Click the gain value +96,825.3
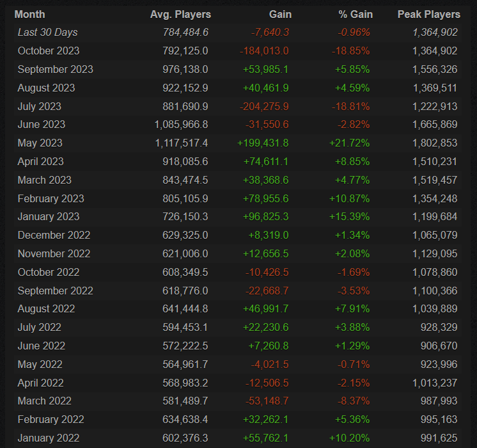 point(266,217)
